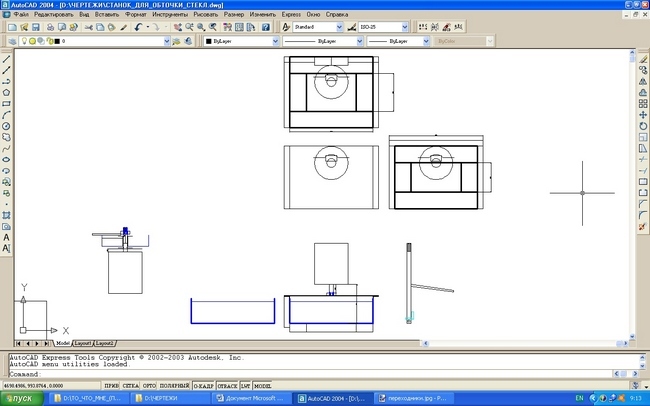Switch to the Layout2 tab
This screenshot has height=406, width=650.
(x=104, y=343)
